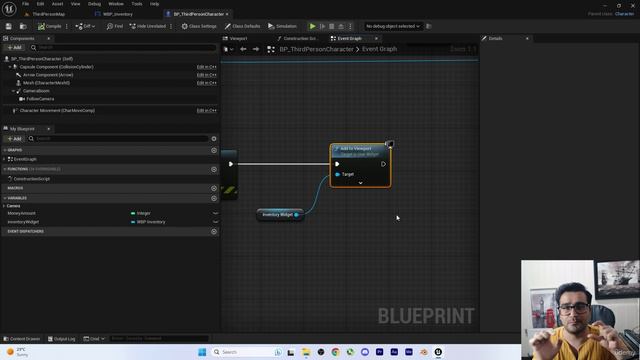Image resolution: width=640 pixels, height=360 pixels.
Task: Open the Output Log
Action: 62,339
